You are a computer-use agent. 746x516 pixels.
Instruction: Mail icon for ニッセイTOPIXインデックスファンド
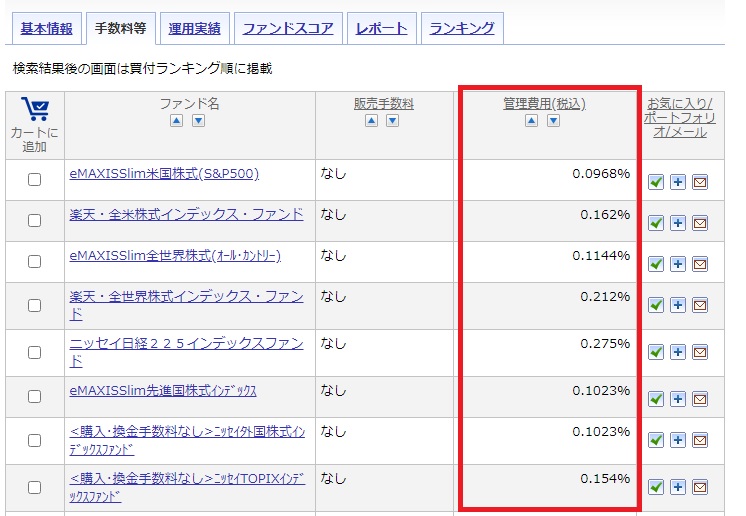(x=700, y=487)
